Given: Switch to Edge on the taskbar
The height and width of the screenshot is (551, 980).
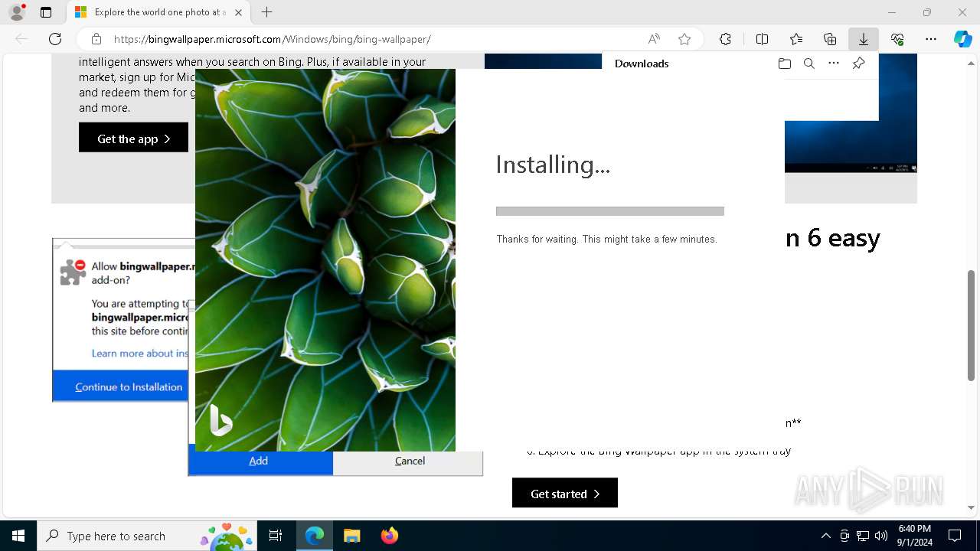Looking at the screenshot, I should pos(315,536).
